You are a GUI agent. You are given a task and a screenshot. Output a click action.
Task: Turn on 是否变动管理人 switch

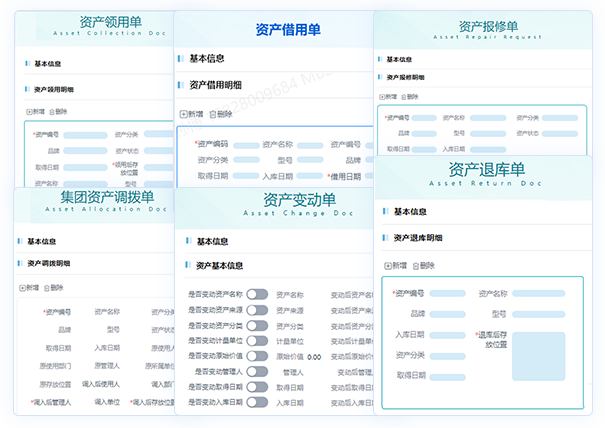coord(258,371)
